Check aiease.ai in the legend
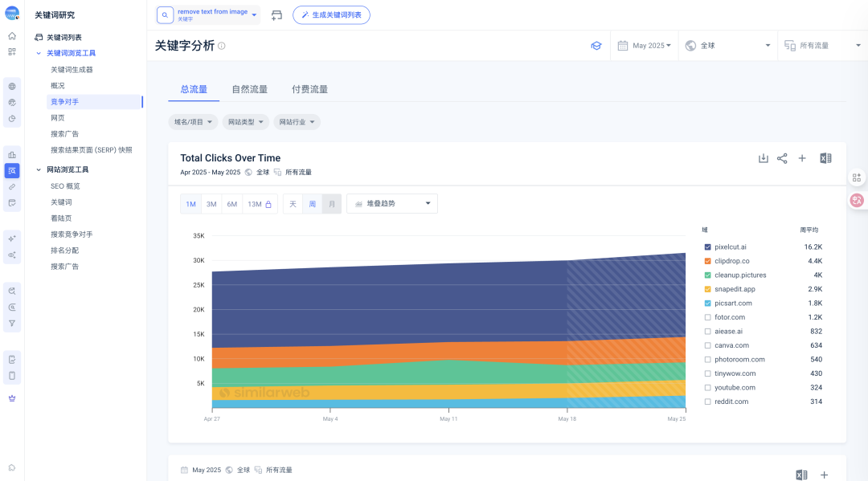Screen dimensions: 868x481 click(707, 332)
